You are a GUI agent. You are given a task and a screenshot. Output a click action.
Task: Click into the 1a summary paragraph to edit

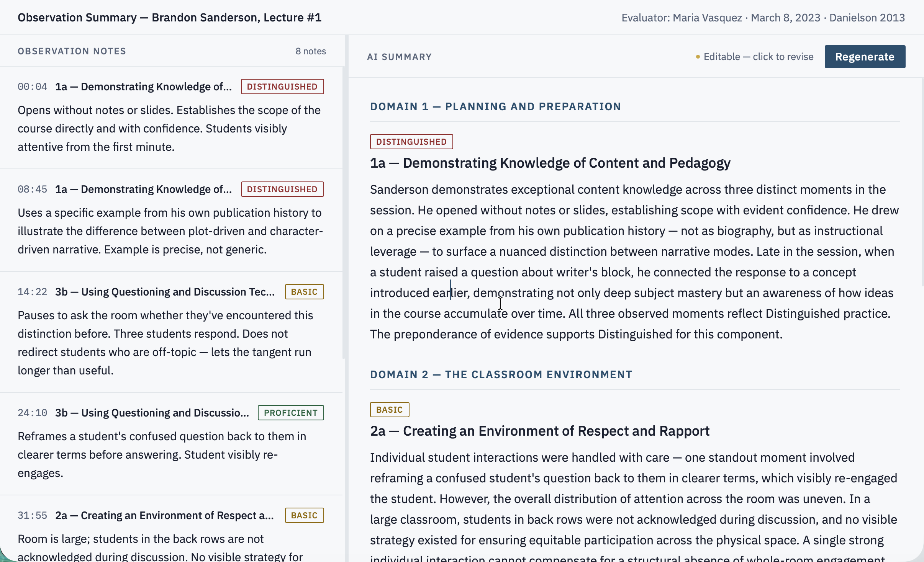[x=634, y=262]
